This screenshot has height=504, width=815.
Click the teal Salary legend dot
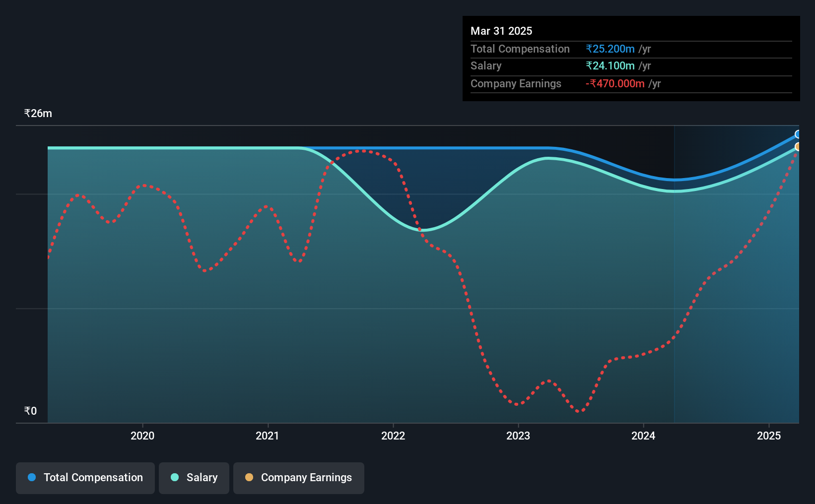[x=175, y=477]
